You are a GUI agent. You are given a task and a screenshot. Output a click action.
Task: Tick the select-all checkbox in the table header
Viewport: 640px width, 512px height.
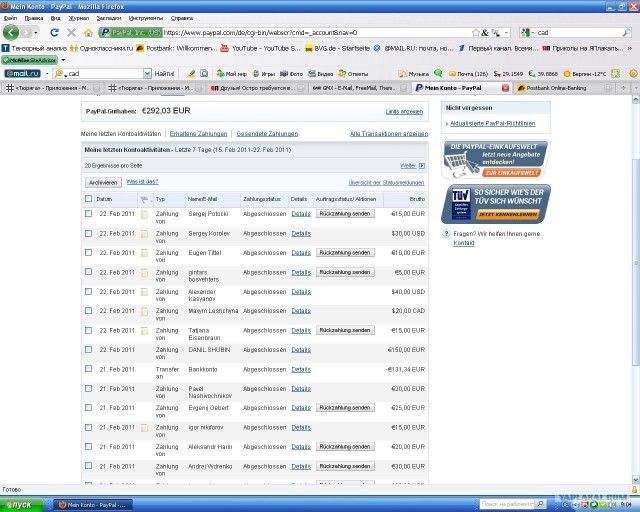88,198
